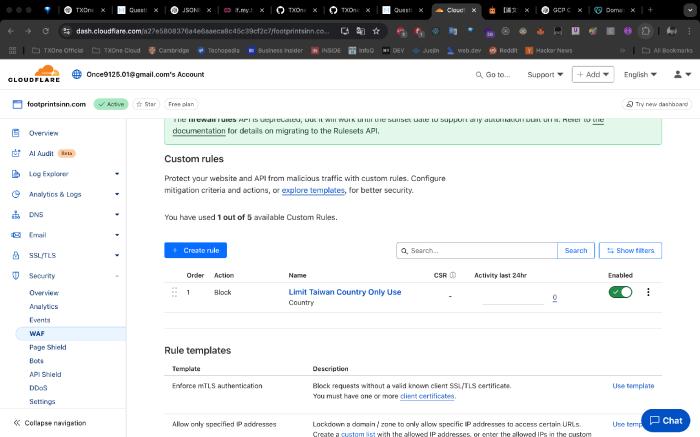This screenshot has width=700, height=437.
Task: Open the Support dropdown
Action: pos(544,74)
